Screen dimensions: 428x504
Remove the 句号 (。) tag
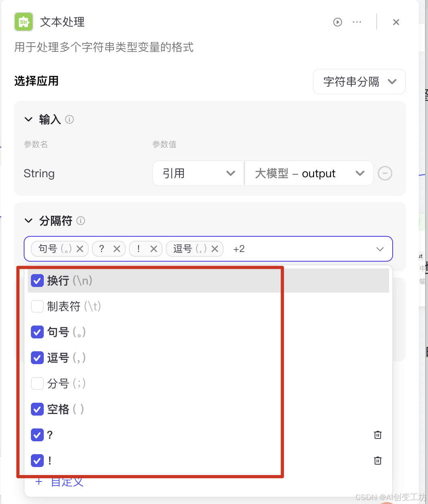click(x=80, y=249)
